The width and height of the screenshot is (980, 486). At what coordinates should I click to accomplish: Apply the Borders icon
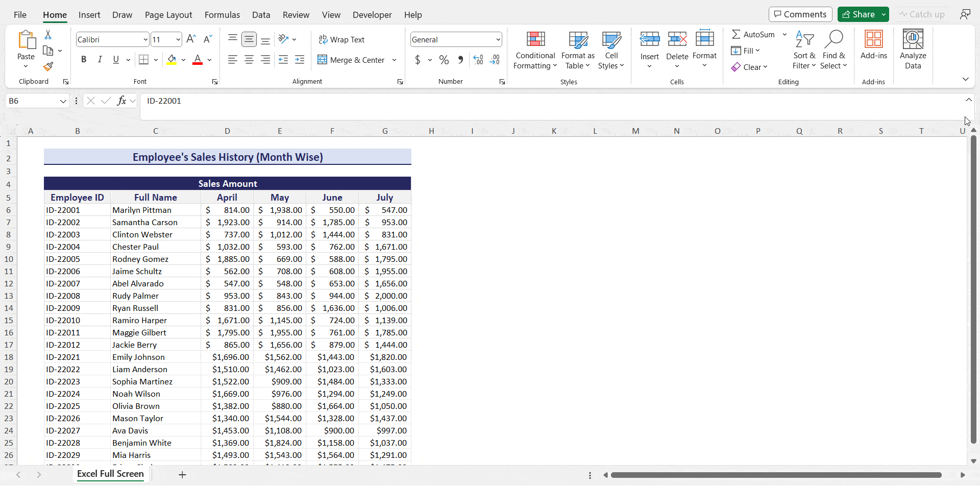144,60
